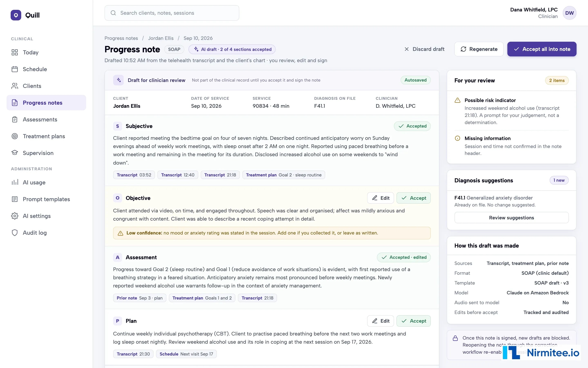Click Review suggestions button
This screenshot has height=368, width=588.
[x=511, y=218]
